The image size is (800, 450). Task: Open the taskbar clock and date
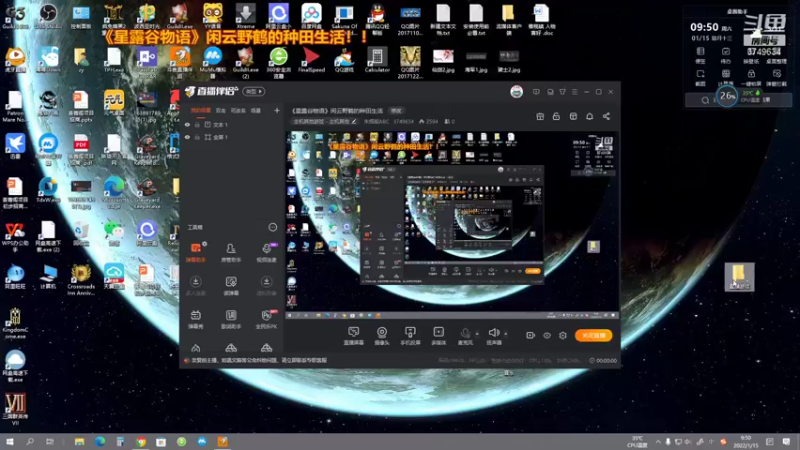click(745, 442)
